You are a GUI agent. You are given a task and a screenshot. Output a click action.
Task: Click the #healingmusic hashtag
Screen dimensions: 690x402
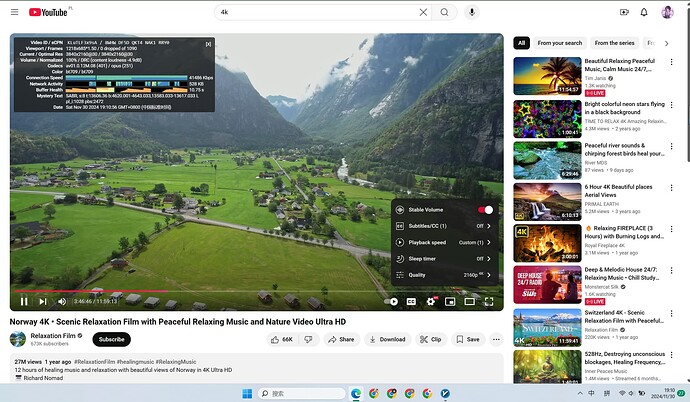coord(135,362)
